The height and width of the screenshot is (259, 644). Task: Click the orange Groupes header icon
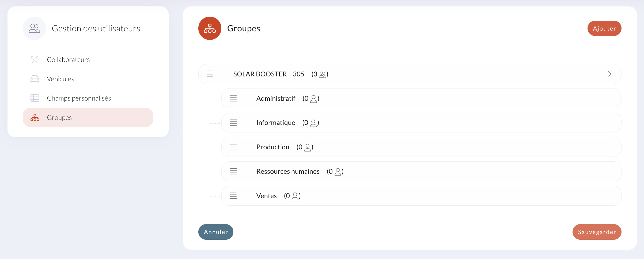(210, 28)
